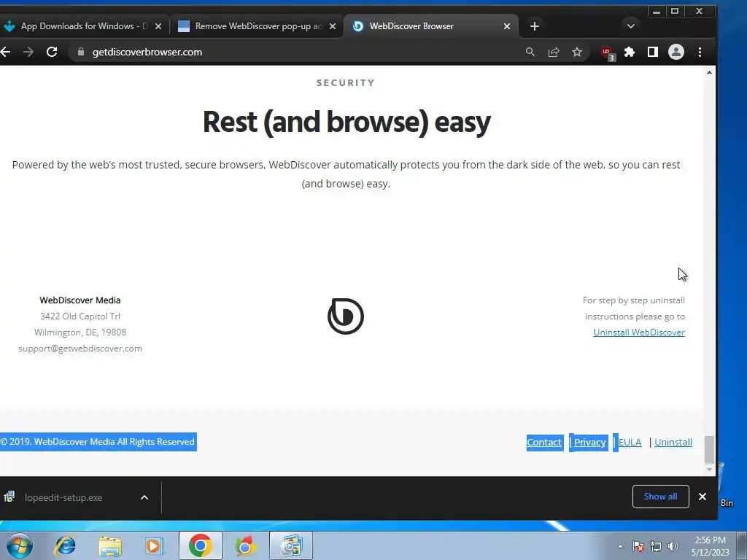Click the page scrollbar down arrow
The image size is (747, 560).
[x=709, y=470]
